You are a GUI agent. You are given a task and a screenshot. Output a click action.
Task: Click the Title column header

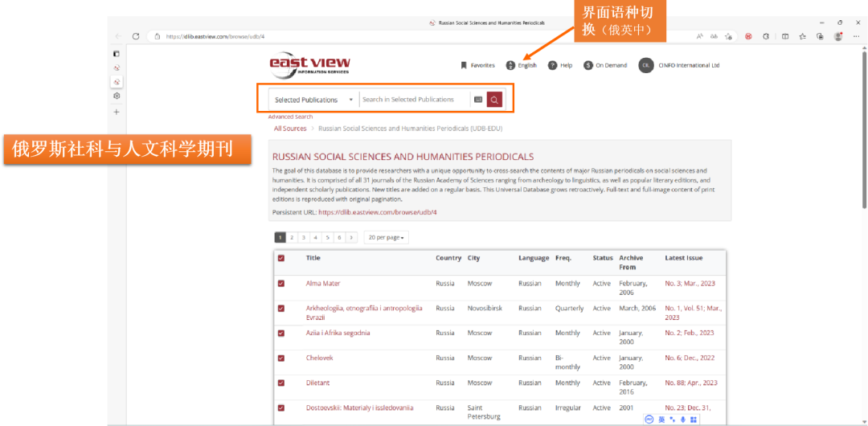click(313, 258)
